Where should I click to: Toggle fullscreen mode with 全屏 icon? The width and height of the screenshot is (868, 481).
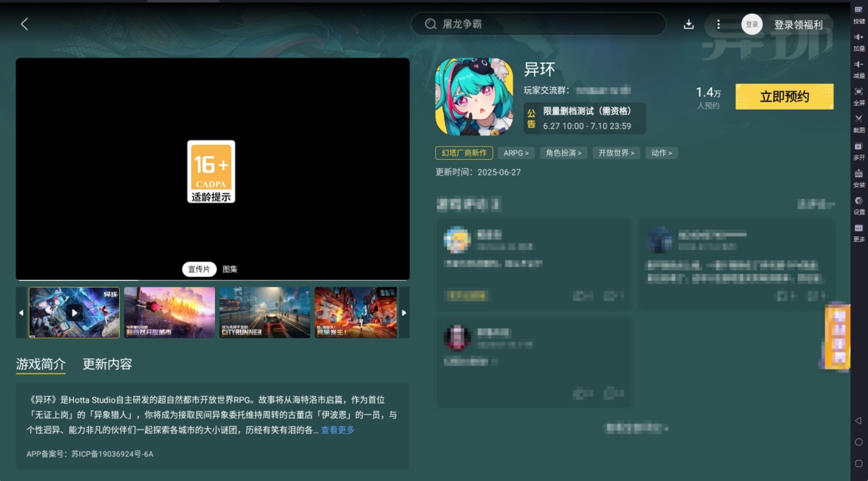point(858,97)
